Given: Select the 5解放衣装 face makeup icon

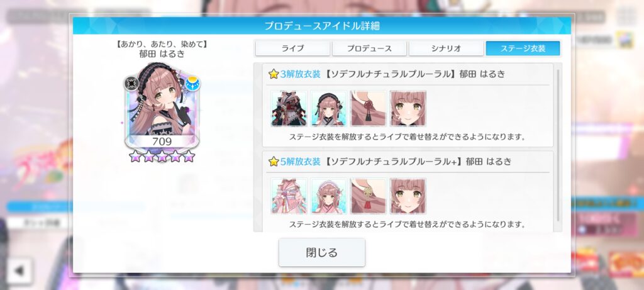Looking at the screenshot, I should [408, 196].
